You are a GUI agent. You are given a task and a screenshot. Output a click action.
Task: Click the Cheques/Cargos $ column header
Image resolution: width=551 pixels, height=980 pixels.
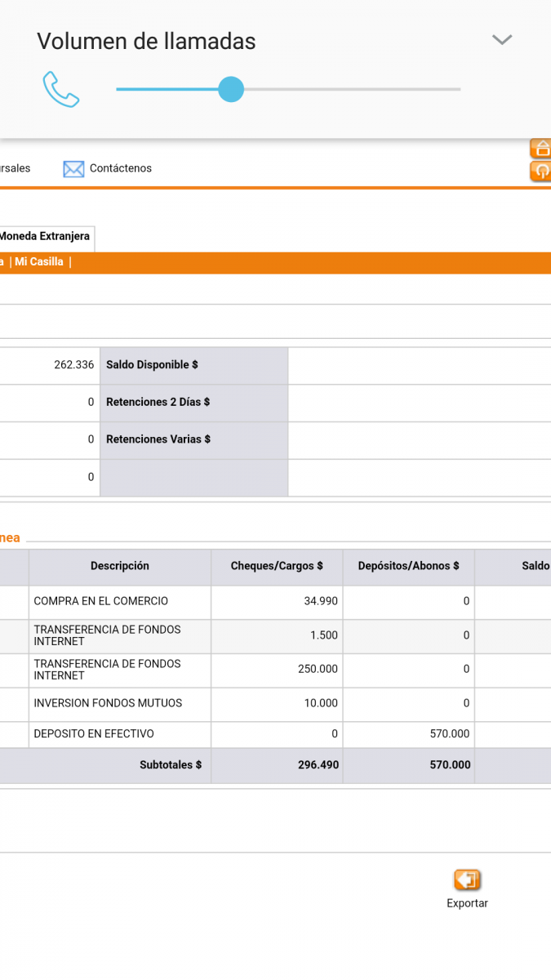pos(277,566)
